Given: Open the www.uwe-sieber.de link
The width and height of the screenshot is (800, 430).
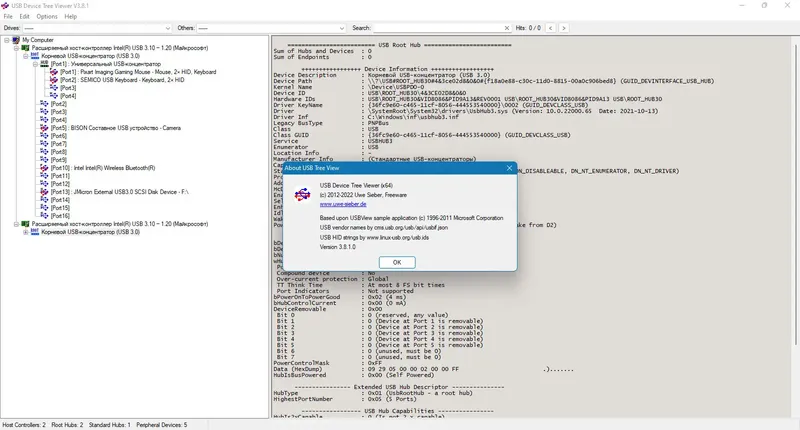Looking at the screenshot, I should pos(343,204).
